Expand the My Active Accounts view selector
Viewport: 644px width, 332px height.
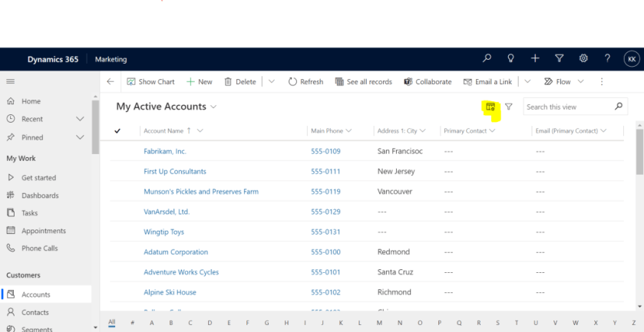click(213, 107)
